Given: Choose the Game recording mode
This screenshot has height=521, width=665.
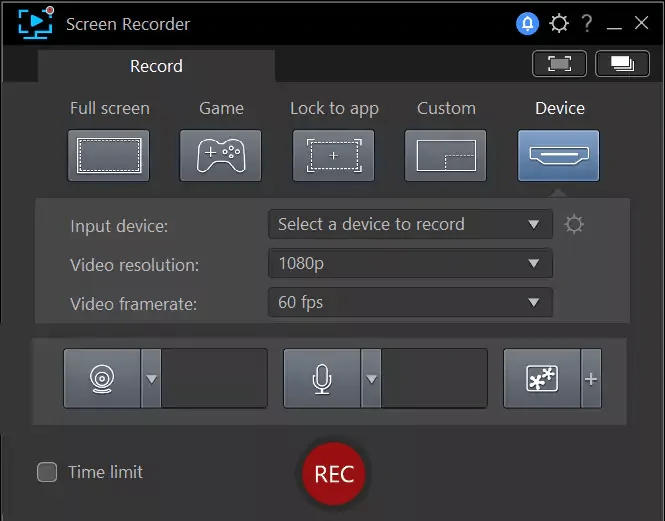Looking at the screenshot, I should pyautogui.click(x=221, y=156).
